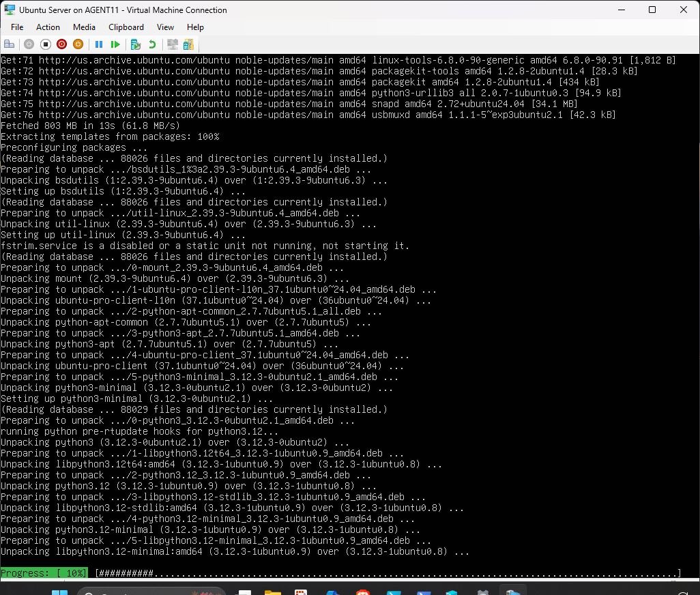This screenshot has width=700, height=595.
Task: Turn off the VM using the stop icon
Action: click(x=46, y=44)
